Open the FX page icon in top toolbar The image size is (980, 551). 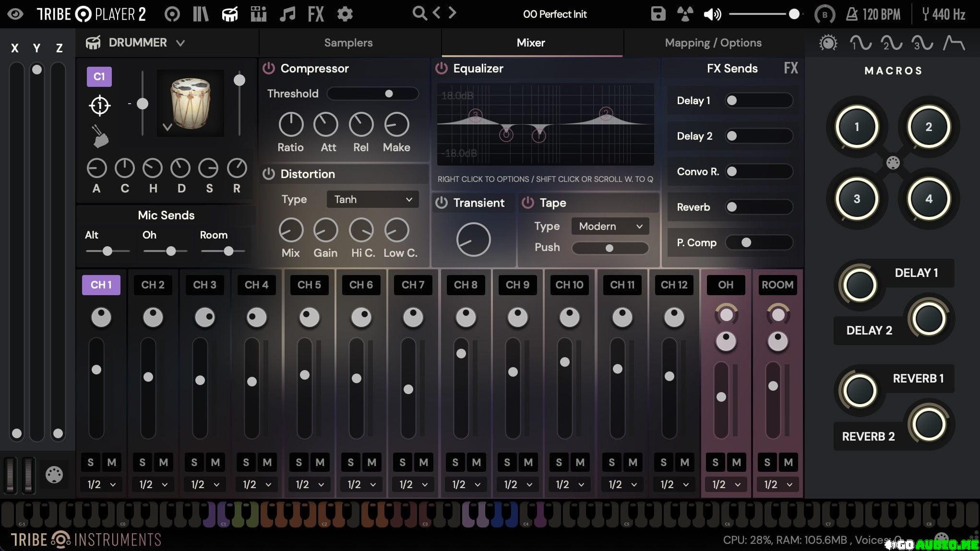[316, 14]
